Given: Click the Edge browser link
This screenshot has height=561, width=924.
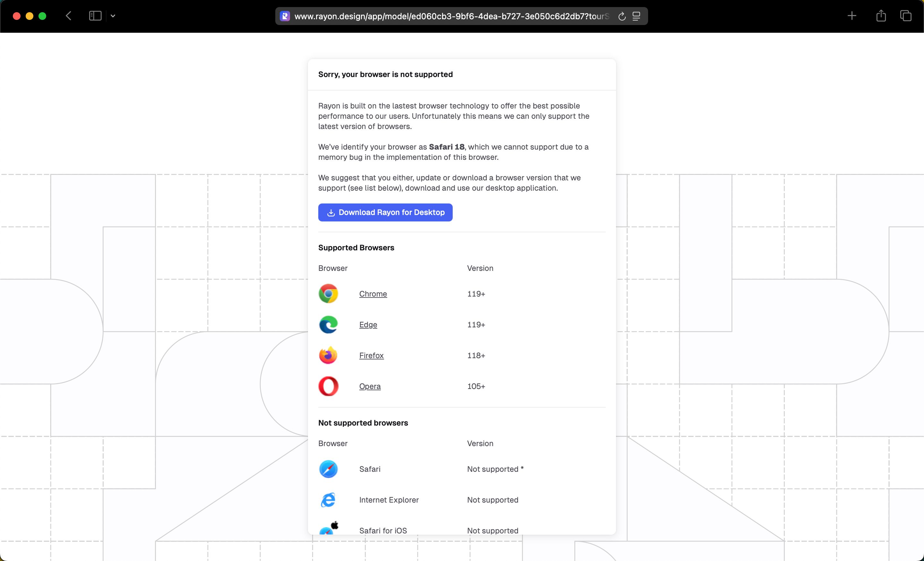Looking at the screenshot, I should pyautogui.click(x=368, y=324).
